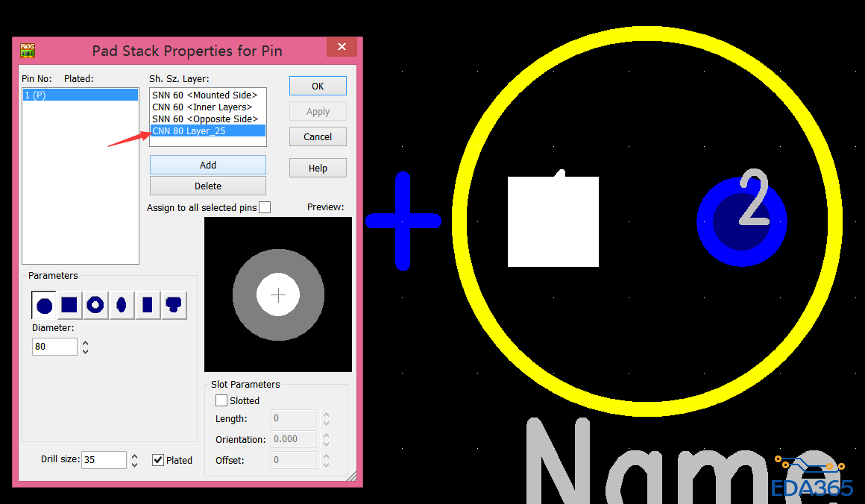The height and width of the screenshot is (504, 865).
Task: Select the rectangular pad shape icon
Action: pyautogui.click(x=148, y=305)
